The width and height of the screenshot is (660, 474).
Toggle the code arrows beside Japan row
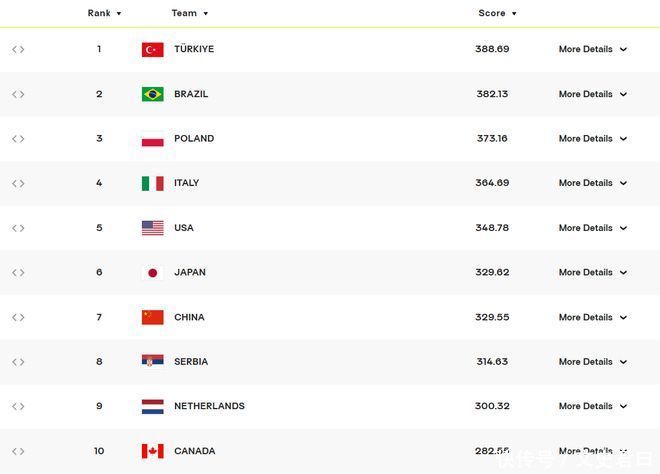pyautogui.click(x=18, y=273)
